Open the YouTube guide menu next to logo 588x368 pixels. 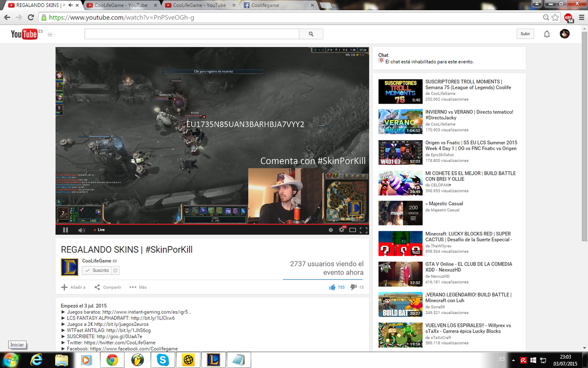(51, 34)
